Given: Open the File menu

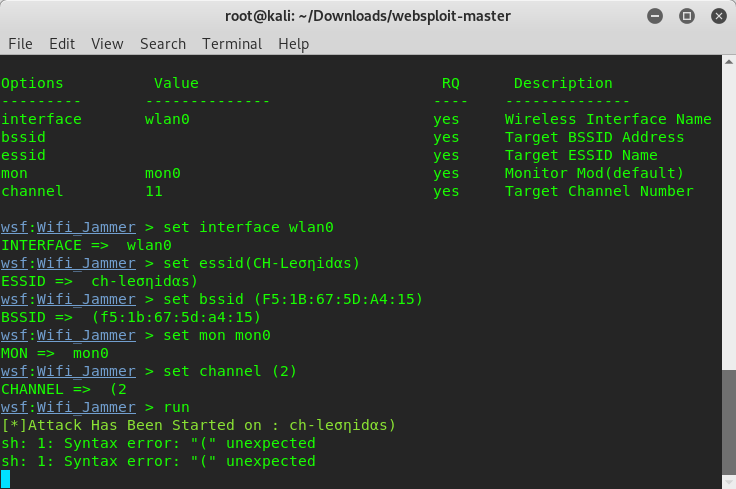Looking at the screenshot, I should click(20, 44).
